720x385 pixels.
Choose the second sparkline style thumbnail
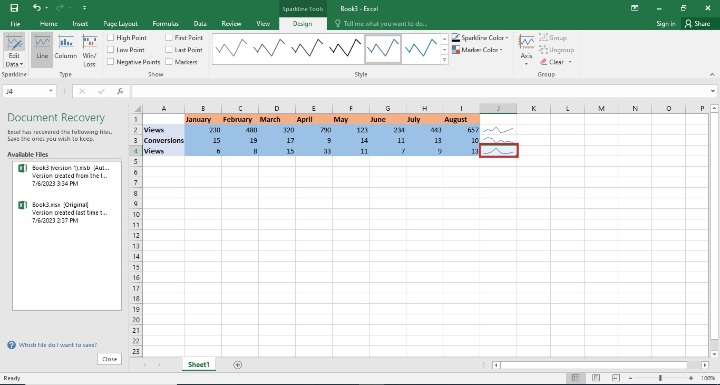point(269,48)
